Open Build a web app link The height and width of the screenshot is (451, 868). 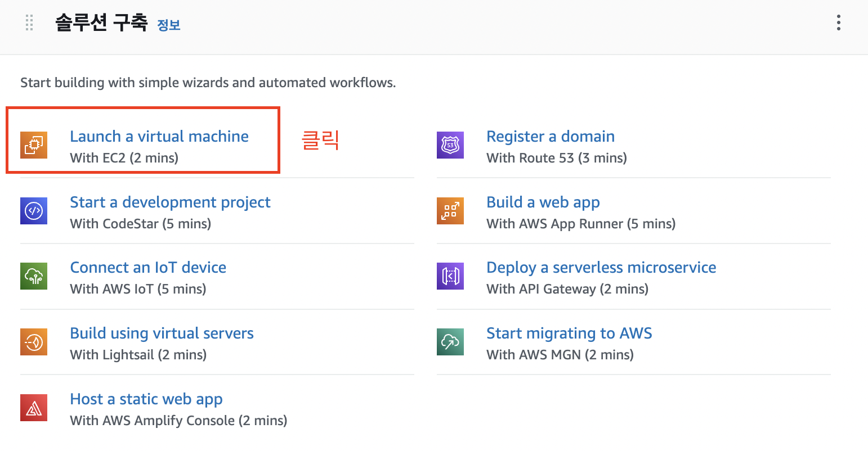[x=543, y=202]
